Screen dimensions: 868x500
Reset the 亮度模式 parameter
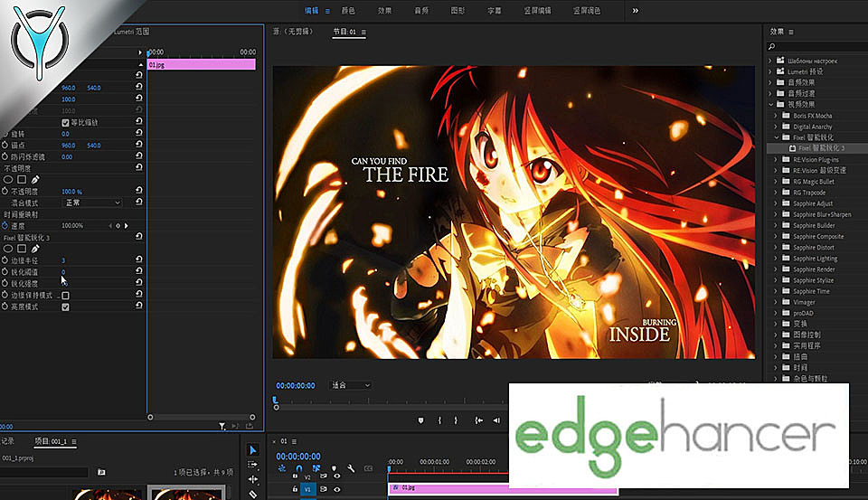pyautogui.click(x=139, y=306)
